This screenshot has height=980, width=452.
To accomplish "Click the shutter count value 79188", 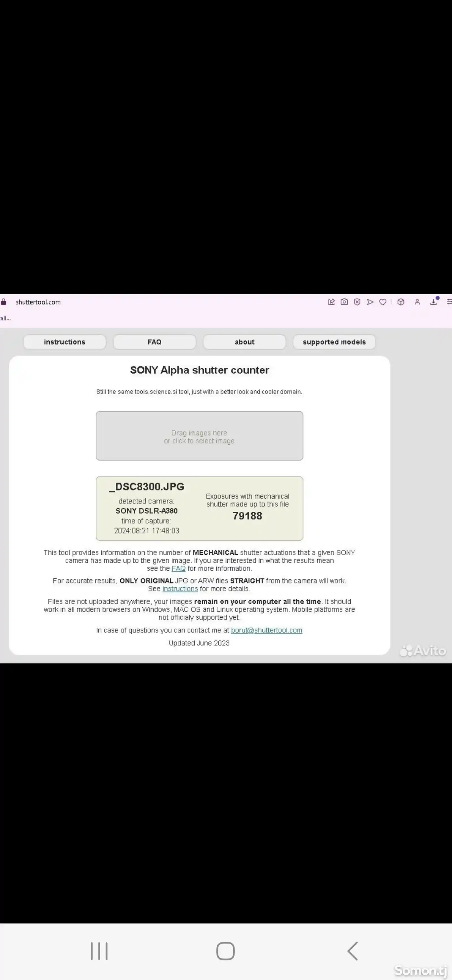I will point(247,516).
